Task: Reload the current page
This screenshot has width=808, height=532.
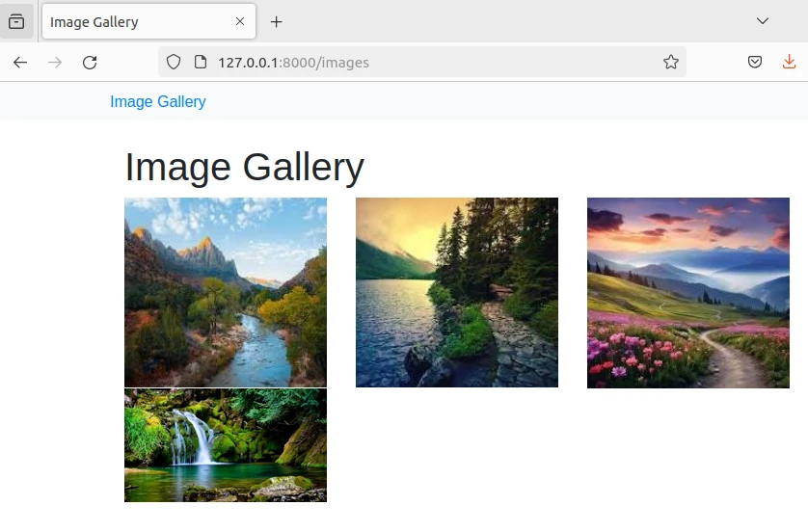Action: click(x=90, y=63)
